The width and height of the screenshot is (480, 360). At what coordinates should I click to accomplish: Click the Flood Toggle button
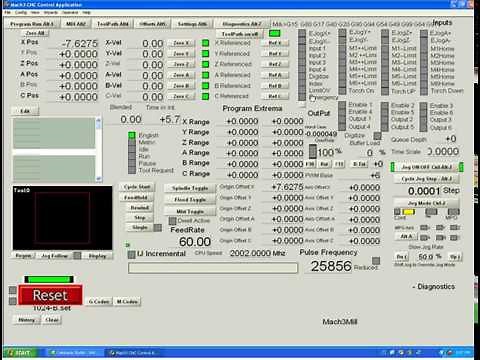pyautogui.click(x=190, y=200)
